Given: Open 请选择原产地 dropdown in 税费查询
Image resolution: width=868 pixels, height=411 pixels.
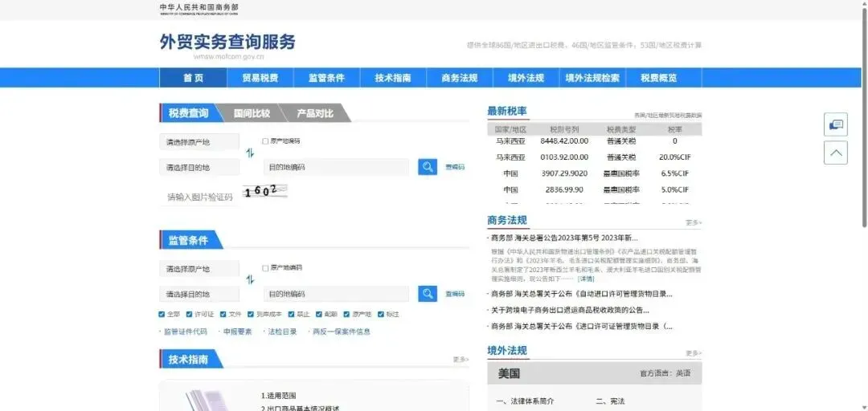Looking at the screenshot, I should coord(199,142).
